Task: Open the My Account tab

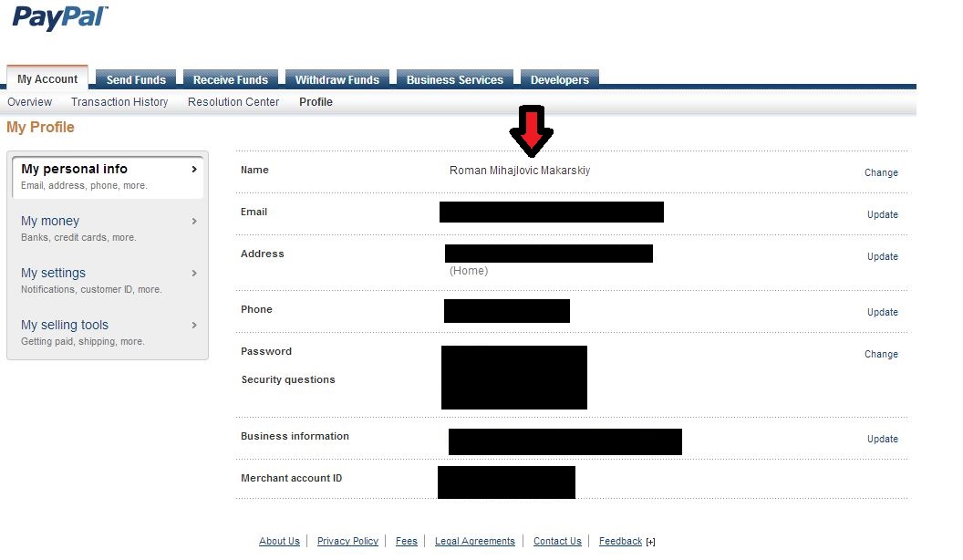Action: [x=47, y=78]
